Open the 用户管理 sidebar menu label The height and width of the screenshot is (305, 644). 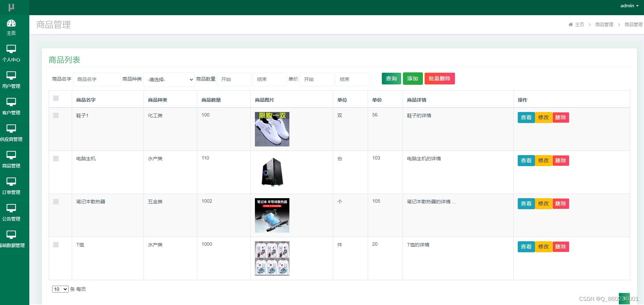tap(11, 86)
